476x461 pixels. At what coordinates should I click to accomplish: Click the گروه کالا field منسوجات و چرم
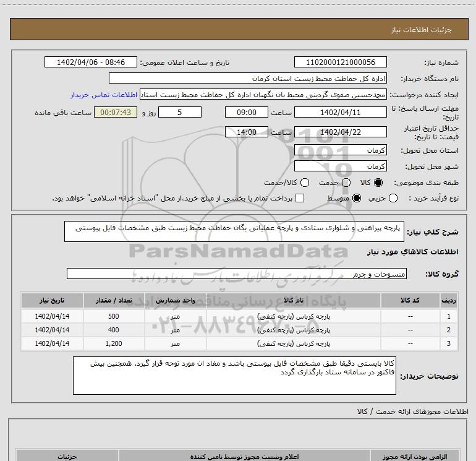click(x=237, y=274)
